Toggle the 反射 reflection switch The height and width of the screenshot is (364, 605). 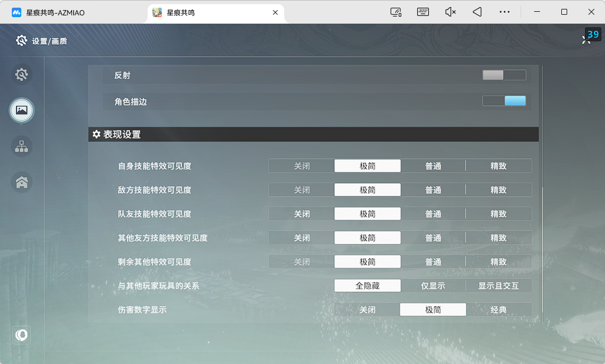click(505, 75)
